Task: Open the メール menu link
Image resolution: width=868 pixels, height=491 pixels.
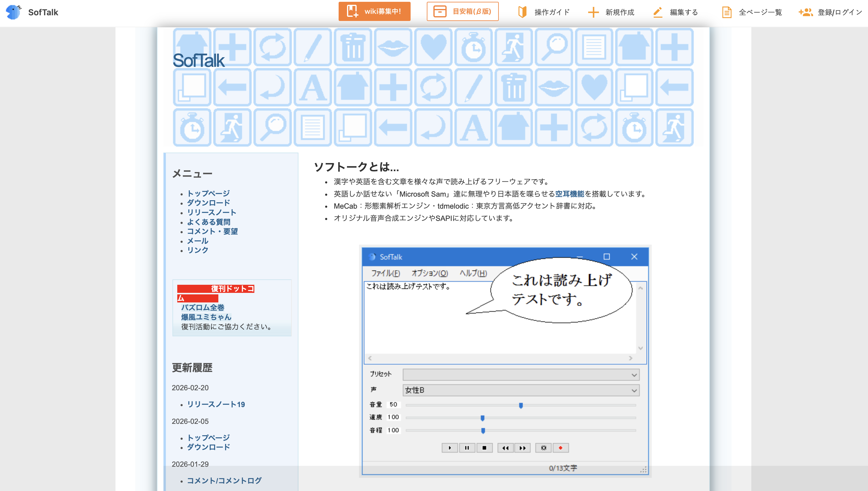Action: [x=198, y=241]
